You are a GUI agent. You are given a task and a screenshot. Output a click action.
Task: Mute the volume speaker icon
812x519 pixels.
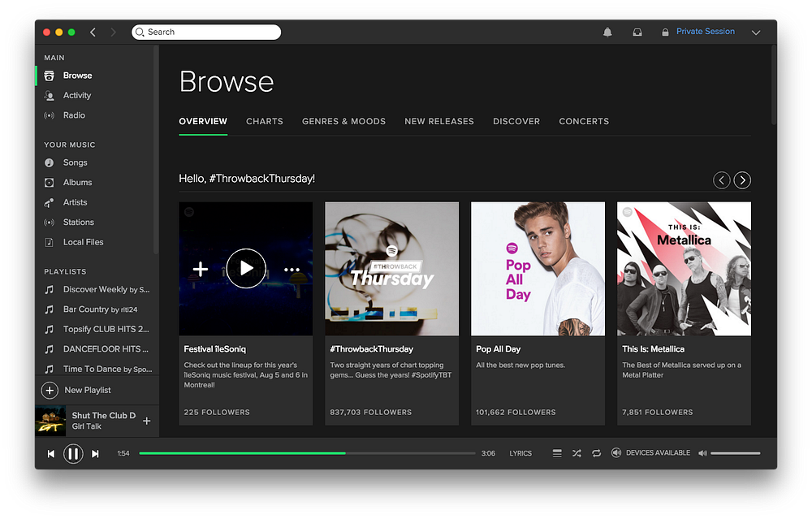pos(702,453)
